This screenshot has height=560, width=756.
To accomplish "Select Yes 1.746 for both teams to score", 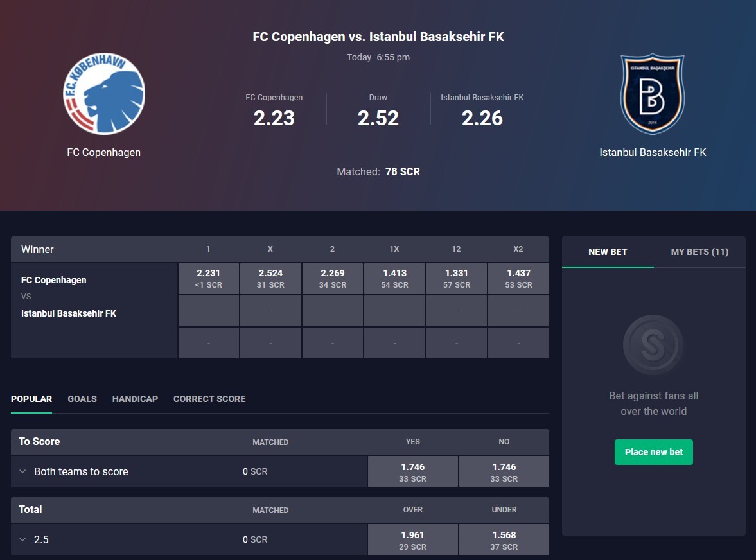I will tap(413, 472).
